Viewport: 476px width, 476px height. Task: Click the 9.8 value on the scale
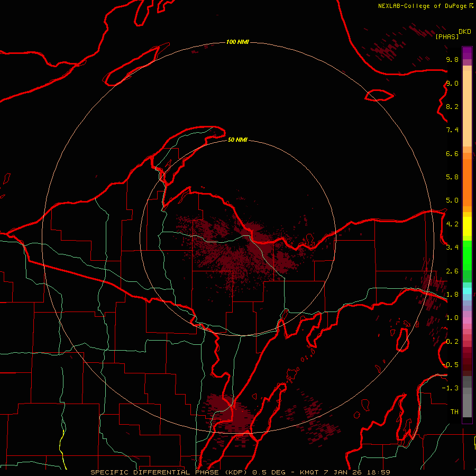452,59
